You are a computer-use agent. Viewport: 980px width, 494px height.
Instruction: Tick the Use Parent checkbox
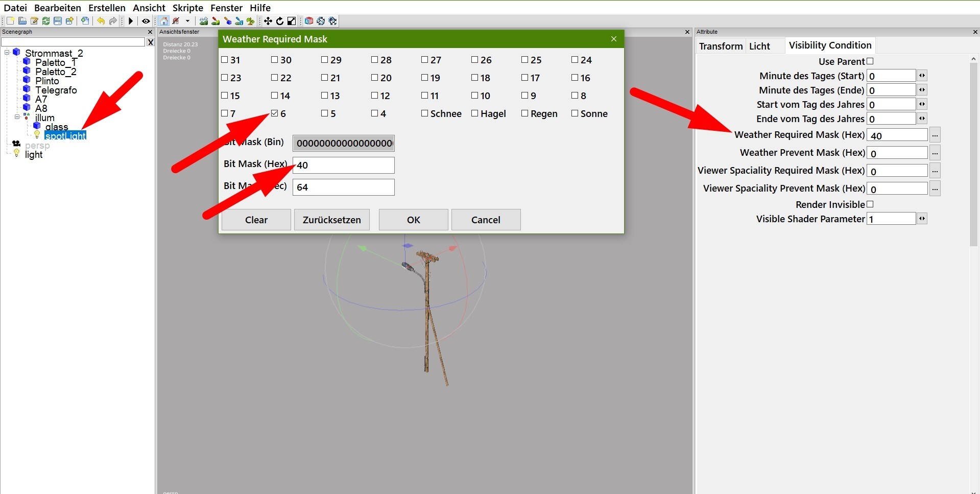click(x=870, y=61)
